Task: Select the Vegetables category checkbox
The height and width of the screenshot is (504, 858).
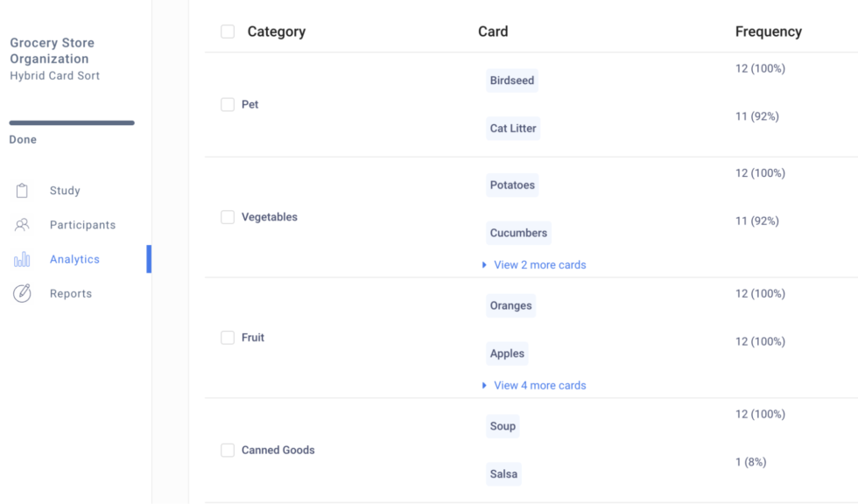Action: pyautogui.click(x=228, y=216)
